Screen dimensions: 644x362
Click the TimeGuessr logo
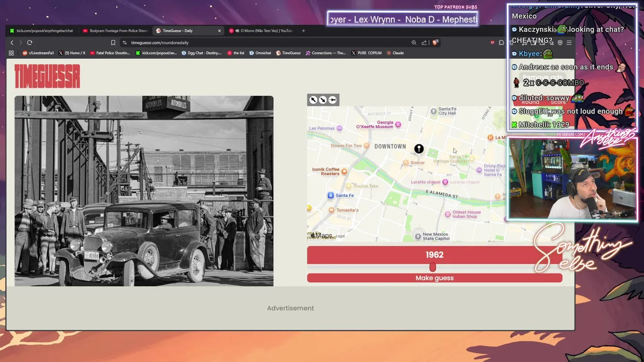[x=47, y=76]
